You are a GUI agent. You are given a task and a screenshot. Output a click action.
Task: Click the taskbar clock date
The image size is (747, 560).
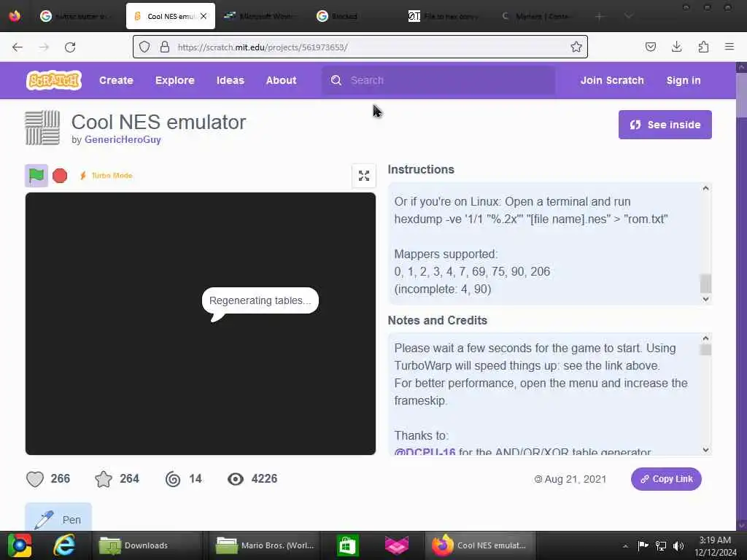click(x=715, y=546)
